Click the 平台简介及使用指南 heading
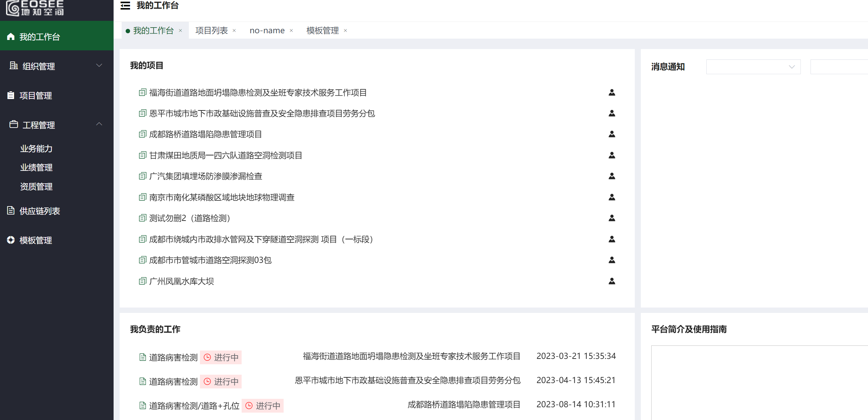This screenshot has width=868, height=420. click(689, 329)
